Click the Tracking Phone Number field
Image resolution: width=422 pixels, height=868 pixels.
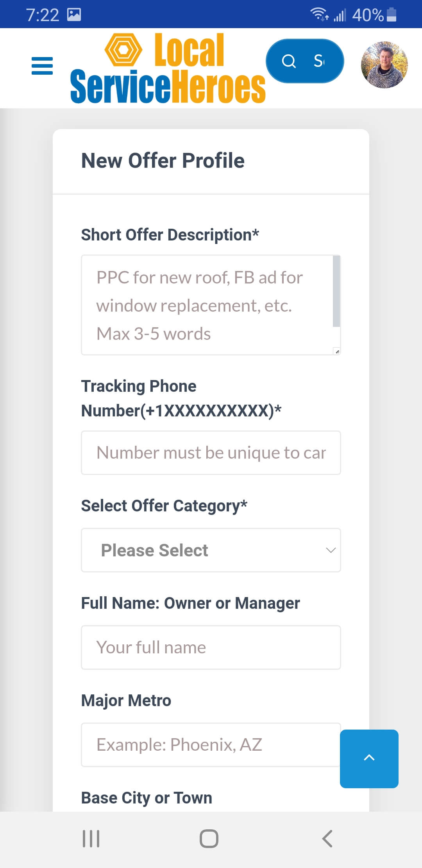click(211, 453)
